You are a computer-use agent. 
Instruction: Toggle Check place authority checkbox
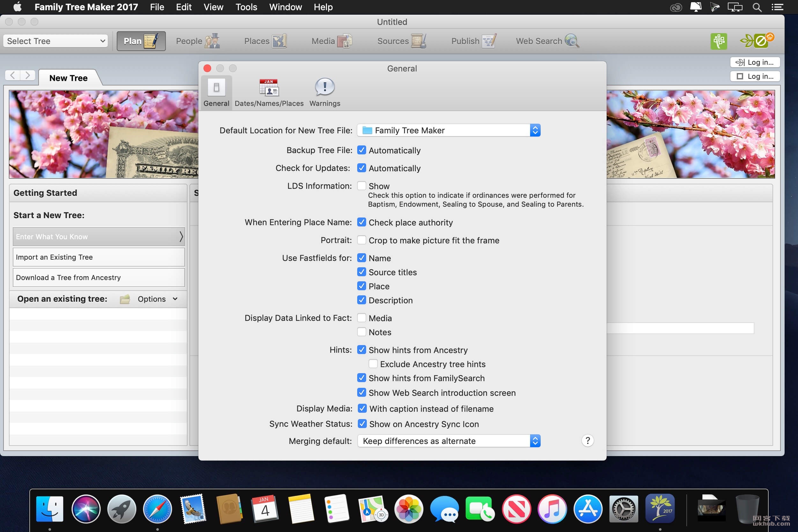pos(362,222)
